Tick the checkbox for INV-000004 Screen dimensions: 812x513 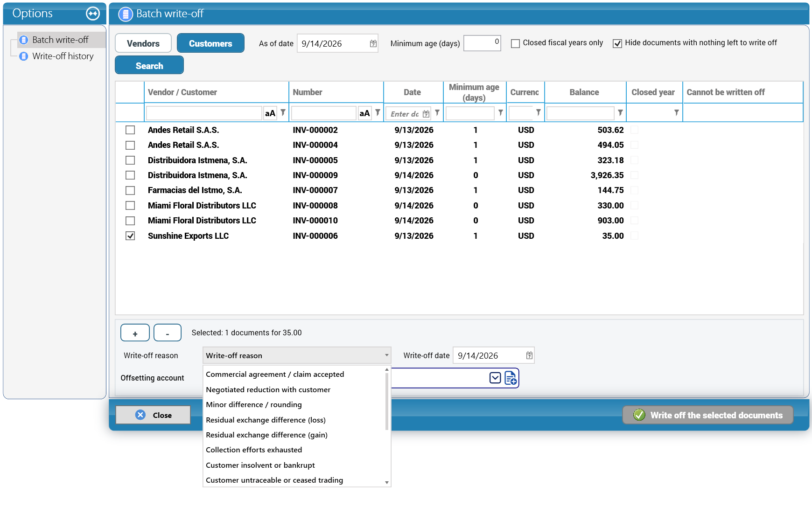[130, 145]
